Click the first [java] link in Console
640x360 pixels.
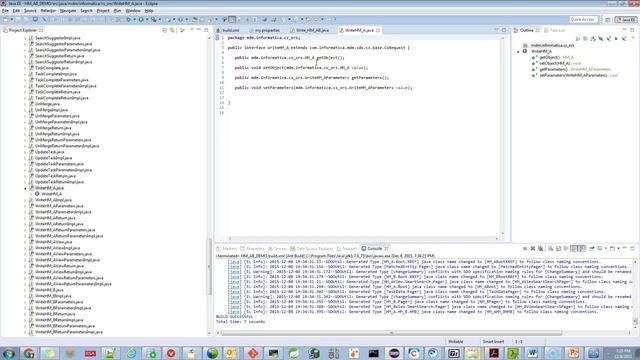234,262
